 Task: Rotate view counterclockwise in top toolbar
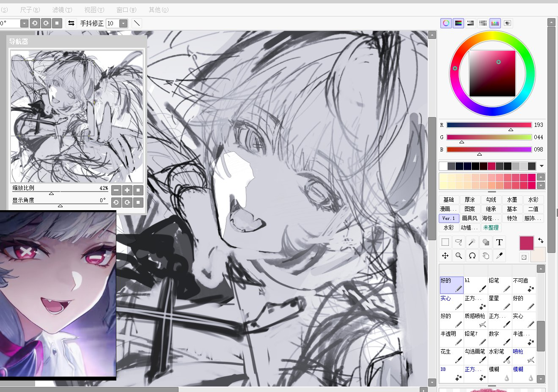(x=35, y=23)
